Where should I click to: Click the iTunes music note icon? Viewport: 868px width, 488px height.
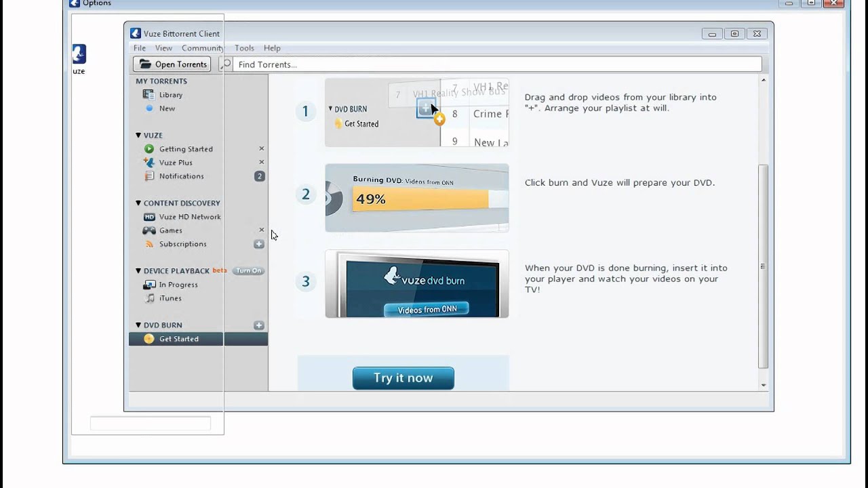point(149,298)
